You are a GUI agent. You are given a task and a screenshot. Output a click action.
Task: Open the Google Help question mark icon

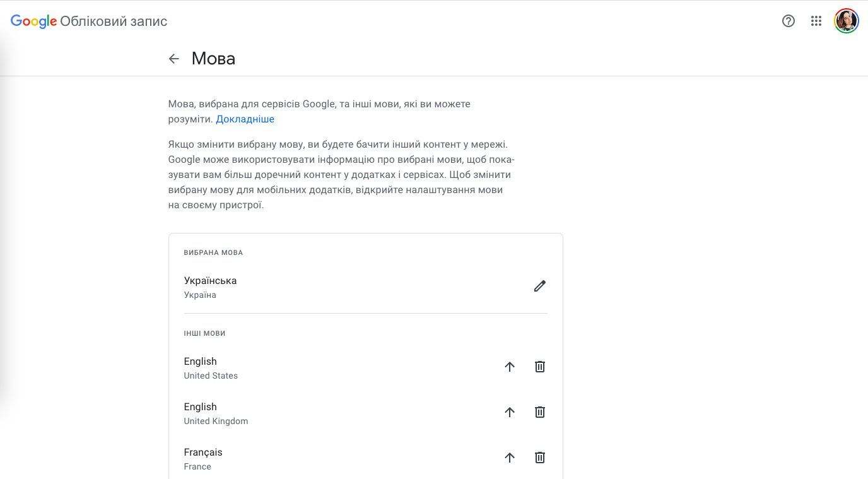[x=788, y=21]
